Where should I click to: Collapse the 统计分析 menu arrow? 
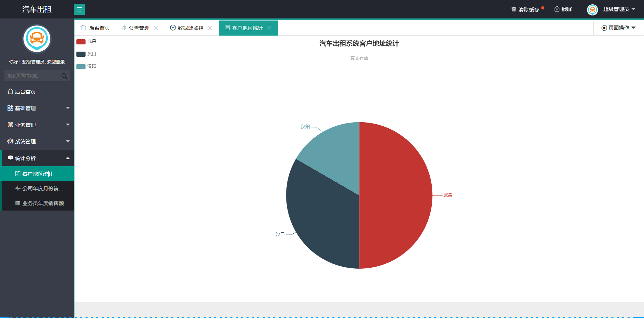pos(68,158)
